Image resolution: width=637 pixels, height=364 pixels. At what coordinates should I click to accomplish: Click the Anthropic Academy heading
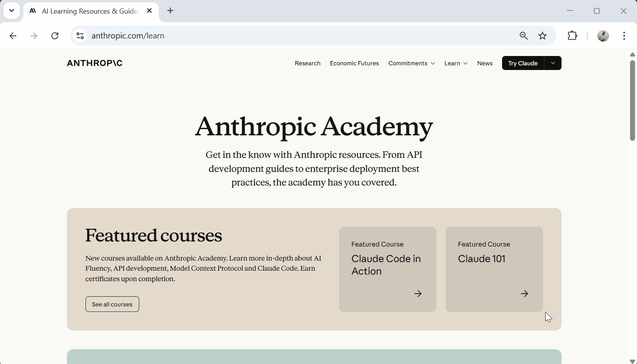tap(314, 127)
